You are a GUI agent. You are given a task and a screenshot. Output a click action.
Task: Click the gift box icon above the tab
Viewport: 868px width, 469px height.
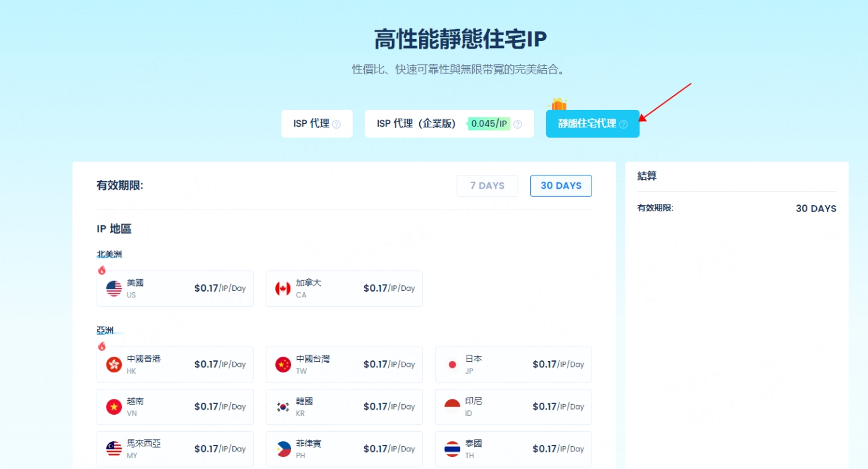click(559, 104)
